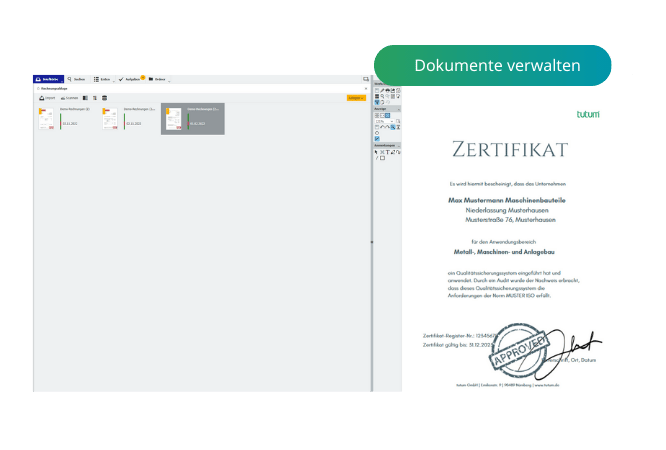
Task: Toggle the blue checked icon at the bottom of Anzeige
Action: point(377,139)
